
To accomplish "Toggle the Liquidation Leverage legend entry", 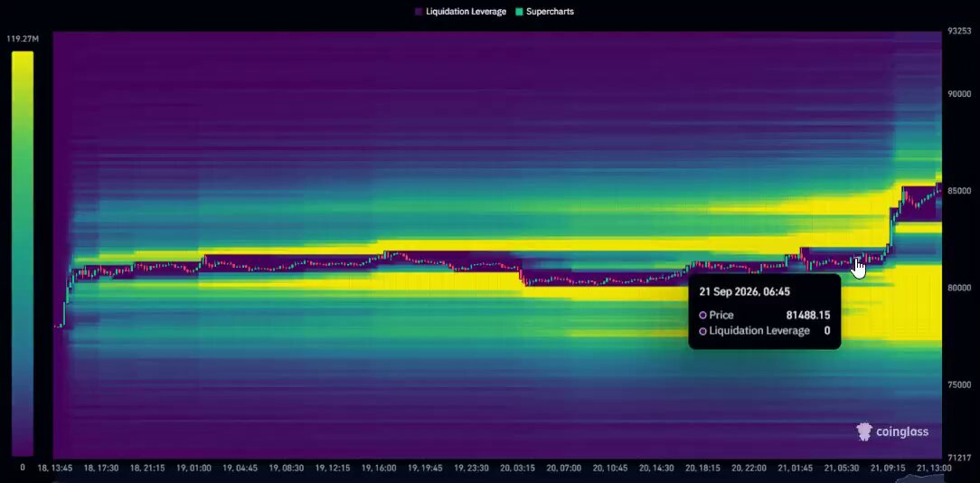I will pyautogui.click(x=461, y=11).
